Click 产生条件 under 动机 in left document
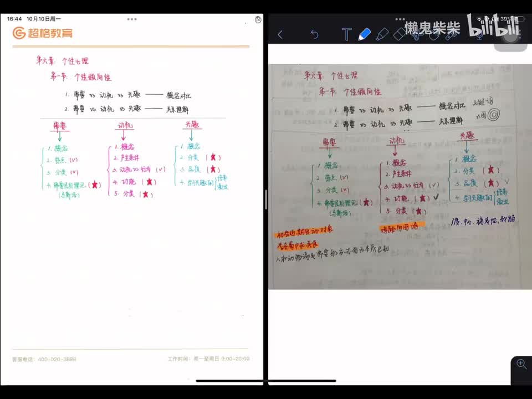 (126, 158)
